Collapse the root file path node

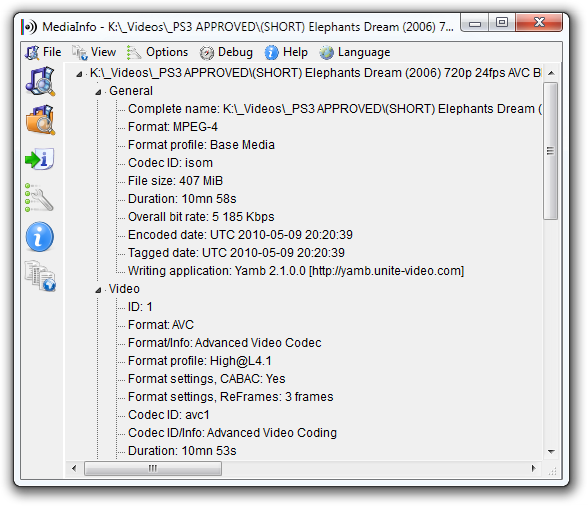pyautogui.click(x=79, y=74)
